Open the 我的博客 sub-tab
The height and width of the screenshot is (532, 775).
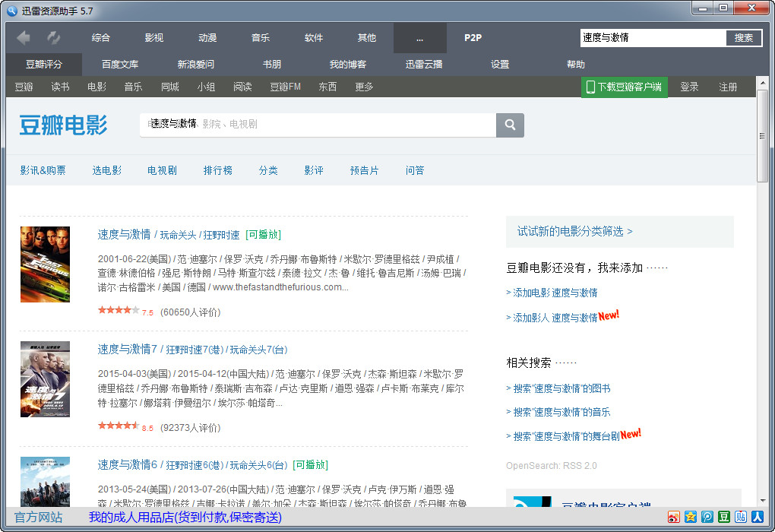pyautogui.click(x=348, y=65)
